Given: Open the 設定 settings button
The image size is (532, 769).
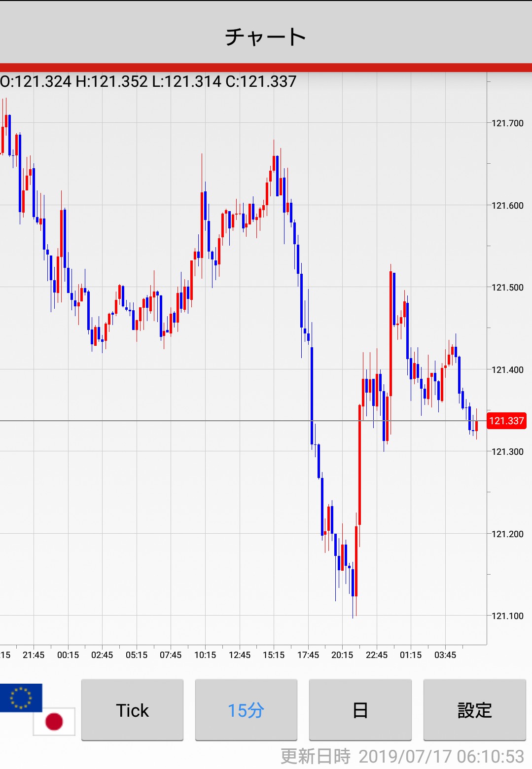Looking at the screenshot, I should [474, 710].
